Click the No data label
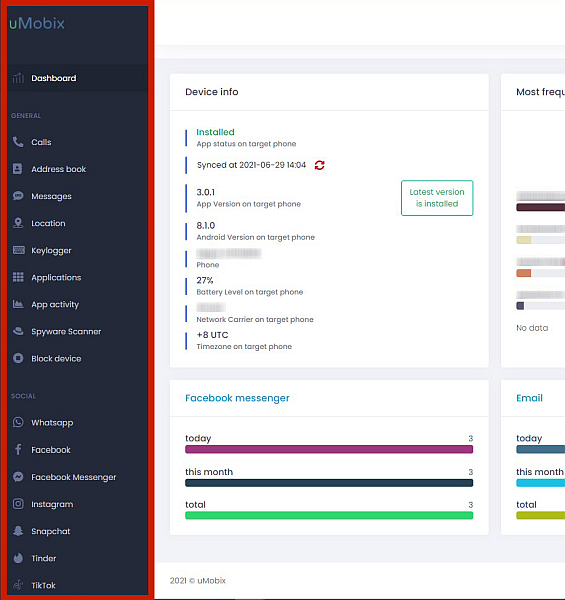 click(x=532, y=328)
